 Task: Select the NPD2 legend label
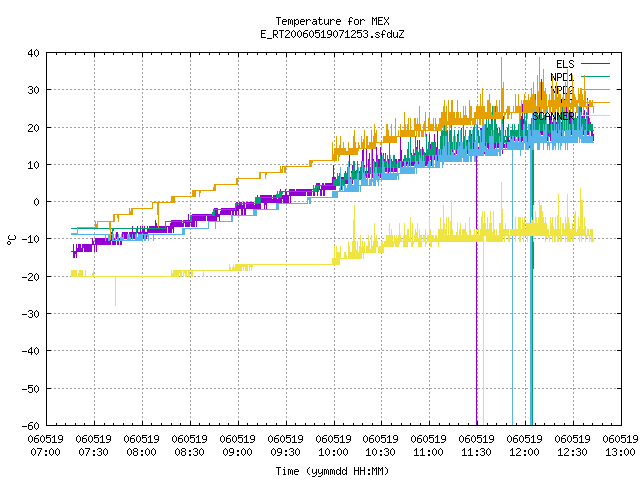click(x=562, y=90)
